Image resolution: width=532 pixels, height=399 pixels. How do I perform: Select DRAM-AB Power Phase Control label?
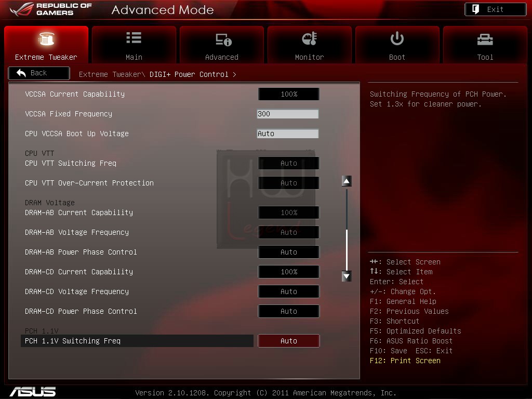[x=81, y=252]
